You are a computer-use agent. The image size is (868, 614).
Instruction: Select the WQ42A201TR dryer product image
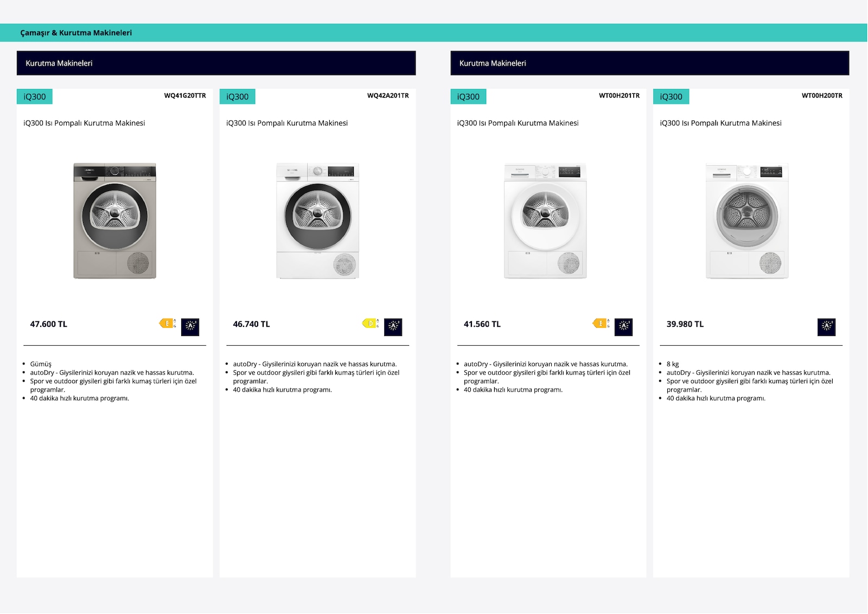pyautogui.click(x=318, y=221)
